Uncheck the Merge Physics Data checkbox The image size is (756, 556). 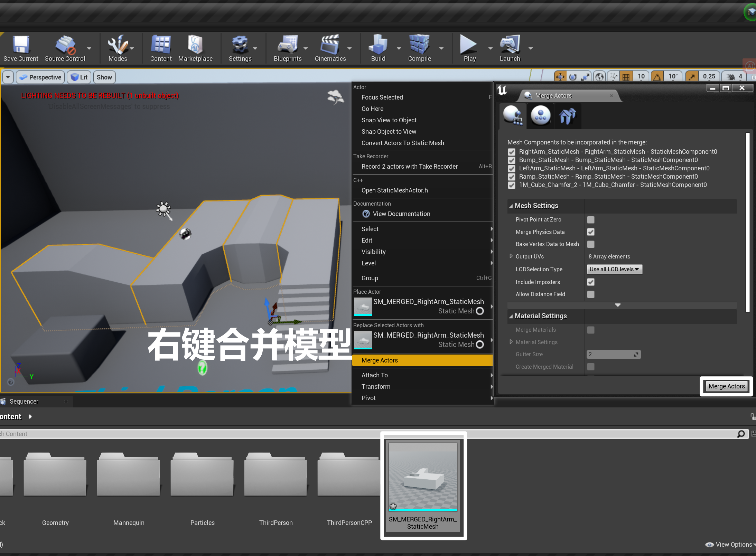point(591,232)
